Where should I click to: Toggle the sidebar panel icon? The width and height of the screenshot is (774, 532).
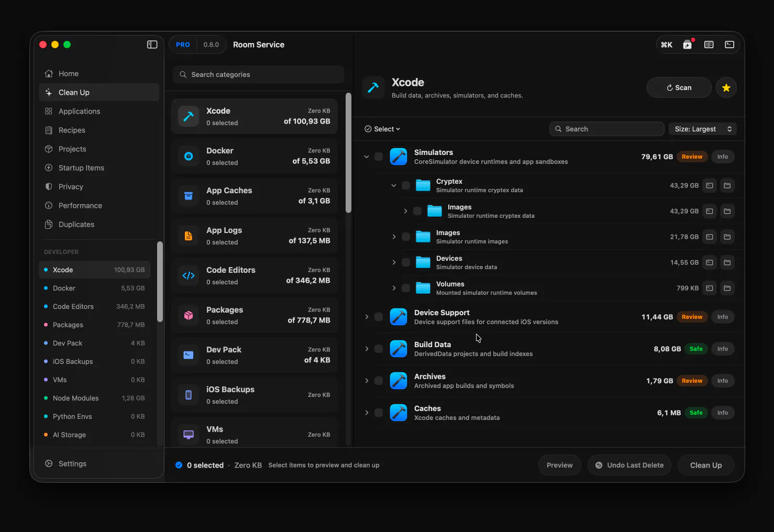coord(152,45)
